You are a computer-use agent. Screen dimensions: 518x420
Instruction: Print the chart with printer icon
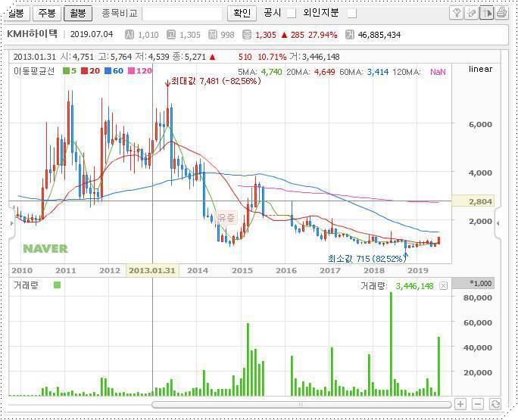pos(502,13)
